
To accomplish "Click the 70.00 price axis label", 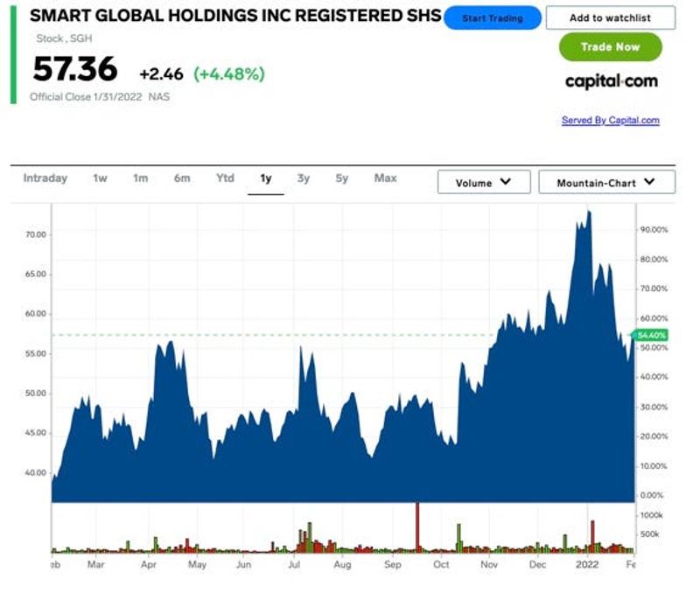I will (35, 234).
